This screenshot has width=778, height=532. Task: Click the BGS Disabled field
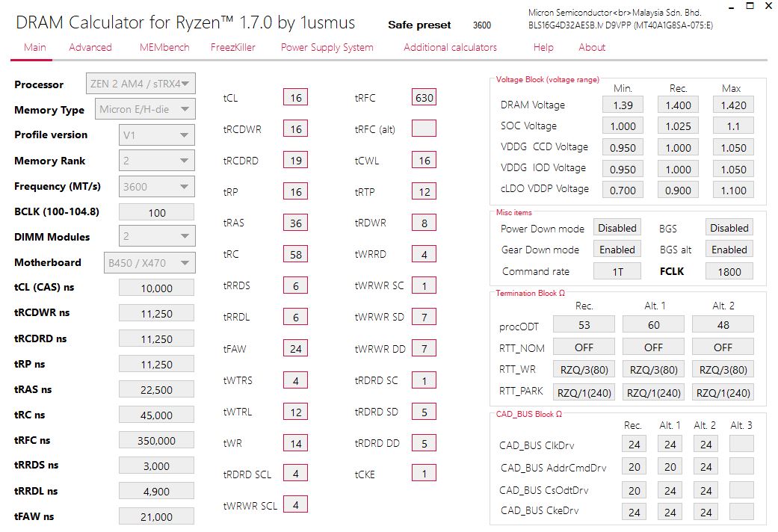tap(729, 228)
